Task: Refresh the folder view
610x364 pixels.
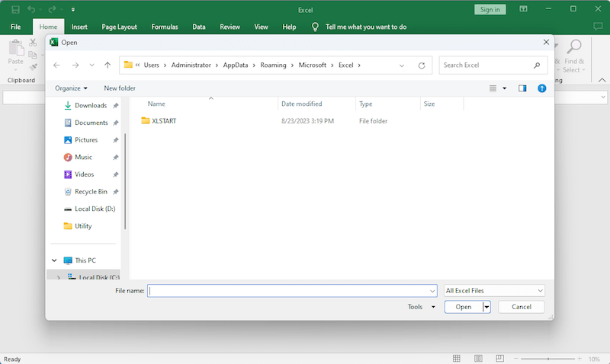Action: pos(422,65)
